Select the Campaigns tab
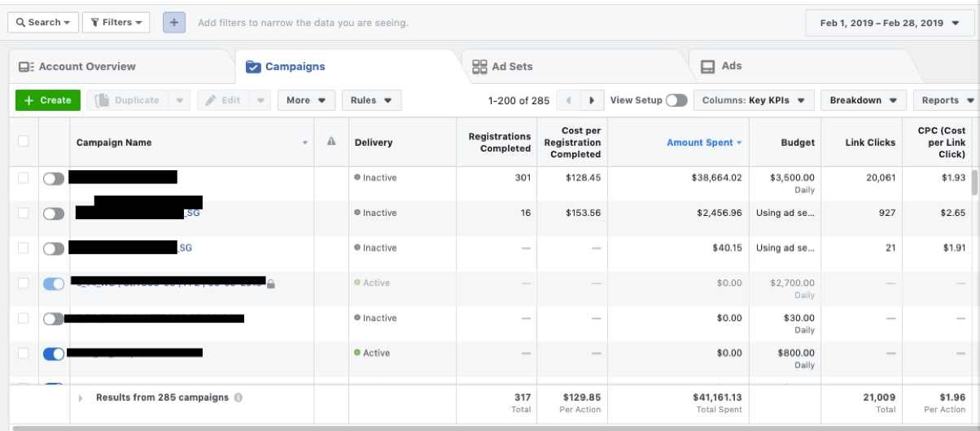The image size is (980, 431). tap(285, 67)
